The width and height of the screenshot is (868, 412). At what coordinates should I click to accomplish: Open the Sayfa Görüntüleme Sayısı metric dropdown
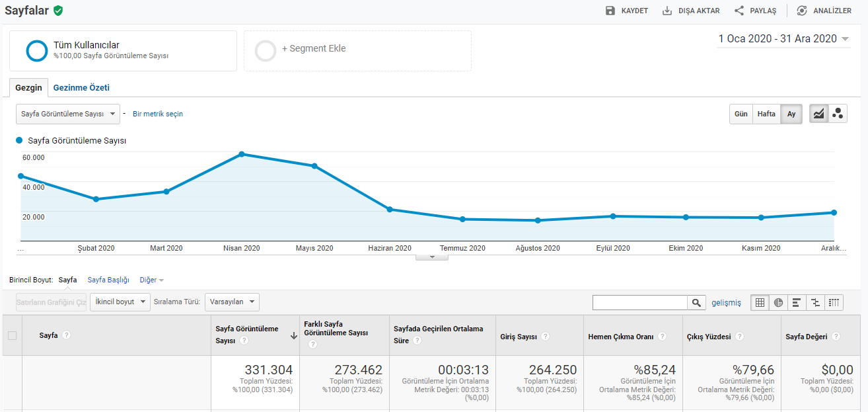[x=68, y=114]
